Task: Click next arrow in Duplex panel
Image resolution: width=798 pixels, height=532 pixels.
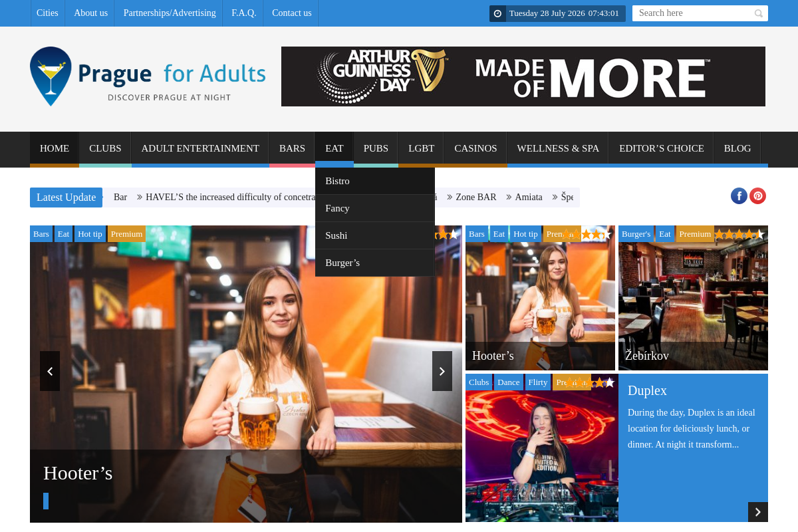Action: [758, 512]
